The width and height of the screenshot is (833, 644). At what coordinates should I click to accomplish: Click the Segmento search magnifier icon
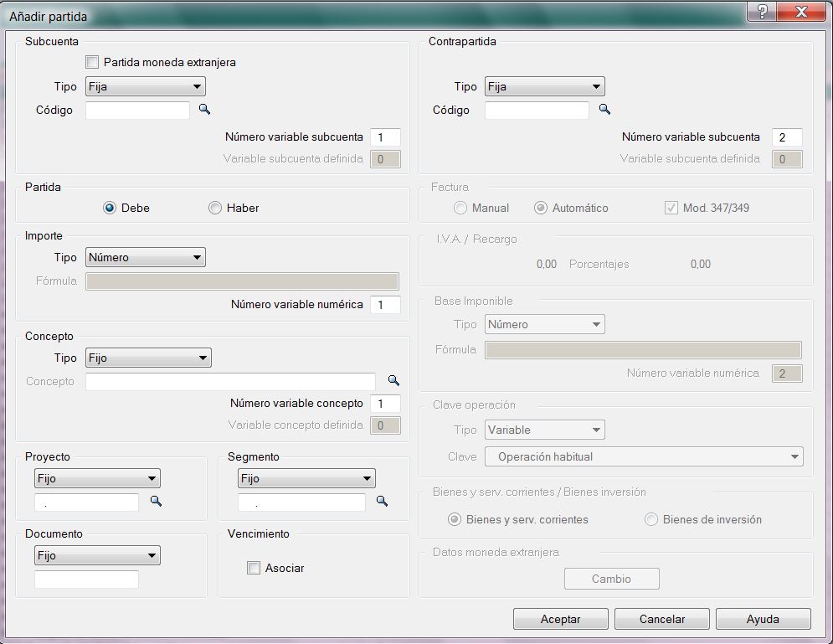click(x=382, y=502)
